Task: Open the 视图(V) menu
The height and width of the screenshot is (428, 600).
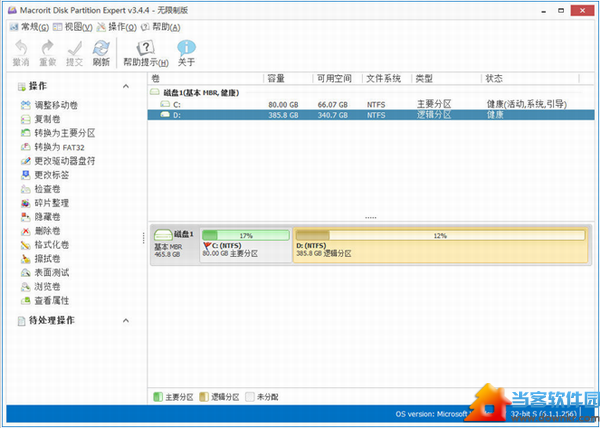Action: pyautogui.click(x=73, y=27)
